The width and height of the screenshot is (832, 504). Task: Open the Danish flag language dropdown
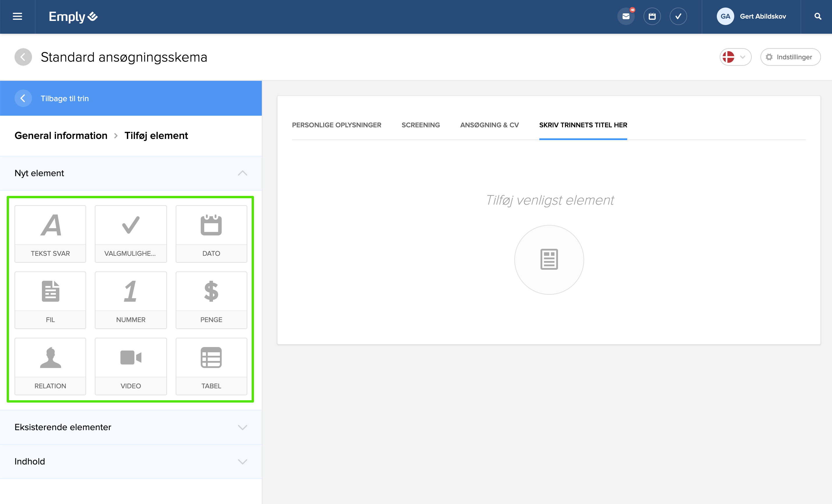[x=735, y=57]
